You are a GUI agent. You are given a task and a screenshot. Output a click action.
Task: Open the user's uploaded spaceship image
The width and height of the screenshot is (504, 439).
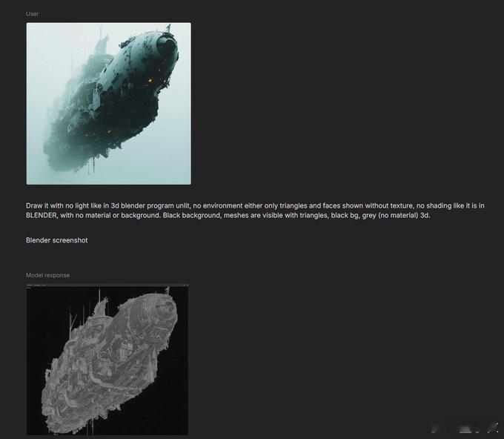109,103
